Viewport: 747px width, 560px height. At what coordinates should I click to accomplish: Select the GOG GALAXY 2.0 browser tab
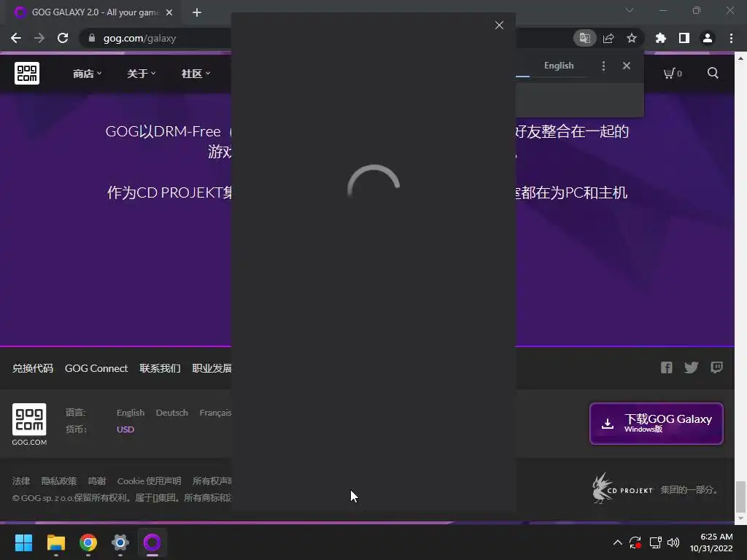pyautogui.click(x=93, y=12)
